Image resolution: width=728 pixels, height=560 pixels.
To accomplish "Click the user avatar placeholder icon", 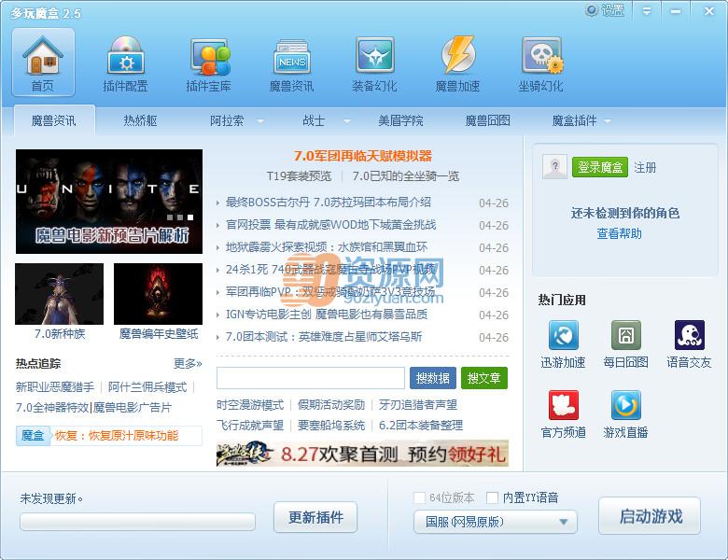I will (x=554, y=166).
